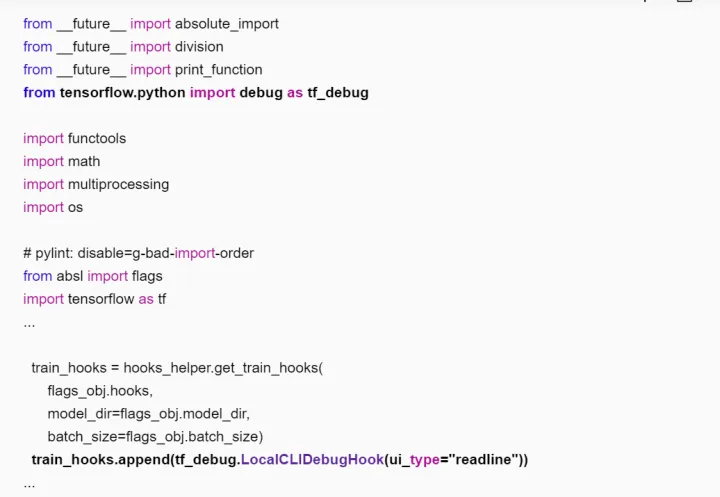Click the absolute_import text in first line

coord(227,23)
